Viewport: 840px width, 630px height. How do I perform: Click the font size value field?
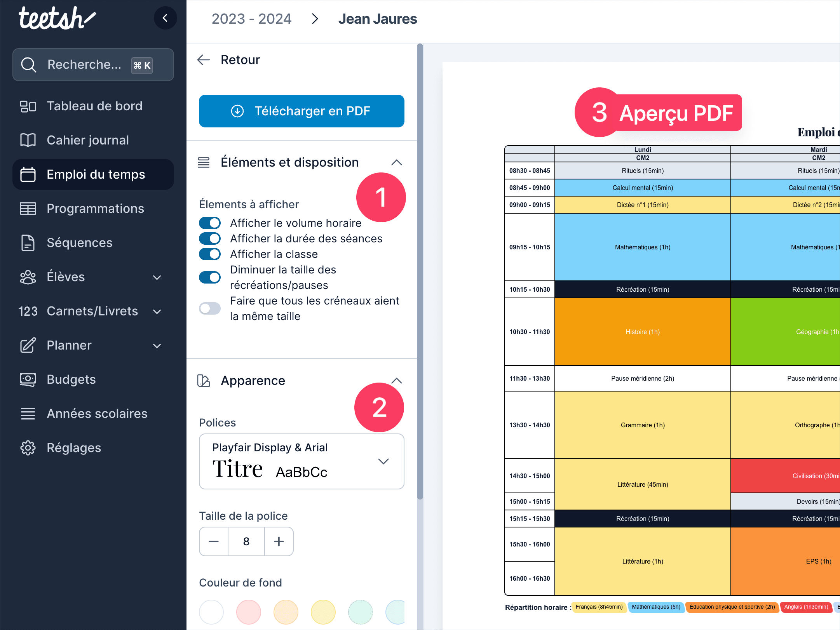(246, 541)
